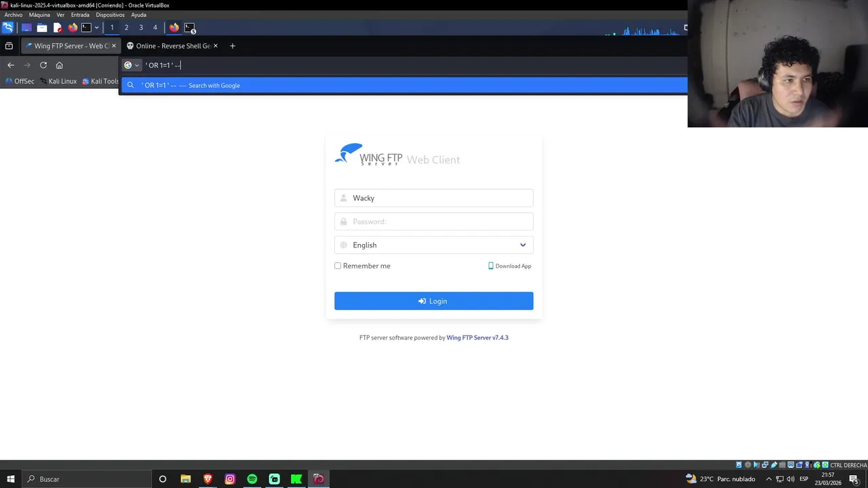
Task: Open the Wing FTP Server v7.4.3 link
Action: click(x=477, y=338)
